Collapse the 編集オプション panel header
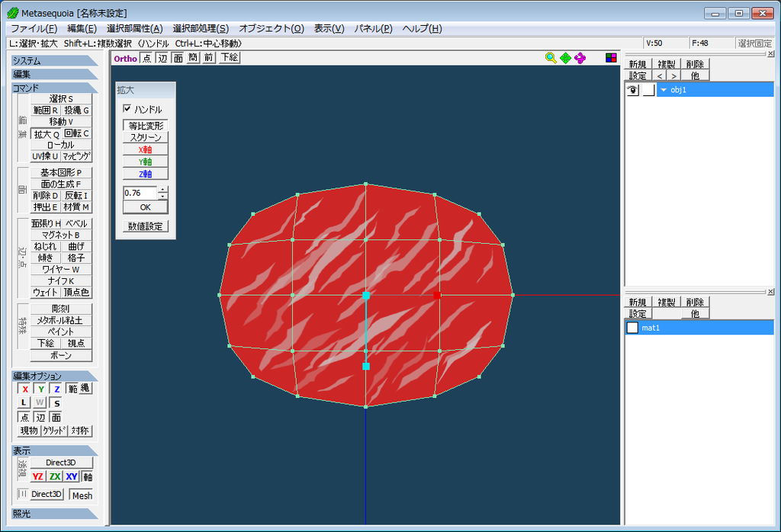The height and width of the screenshot is (532, 781). (x=55, y=376)
